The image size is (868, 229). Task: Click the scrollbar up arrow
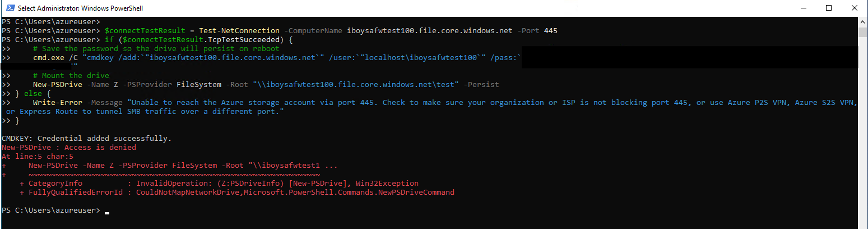[863, 21]
